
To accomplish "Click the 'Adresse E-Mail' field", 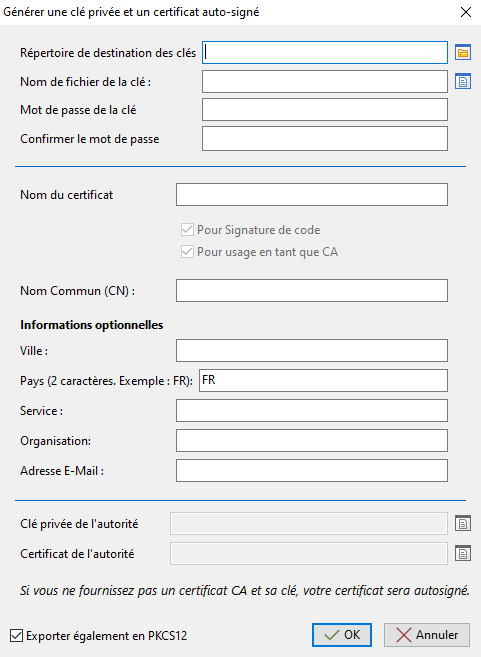I will [x=312, y=471].
